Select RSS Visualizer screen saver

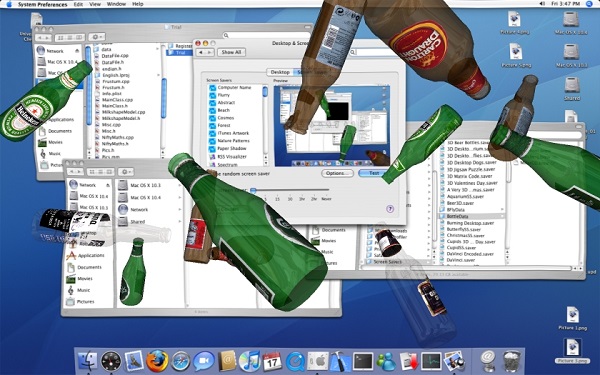pos(232,157)
